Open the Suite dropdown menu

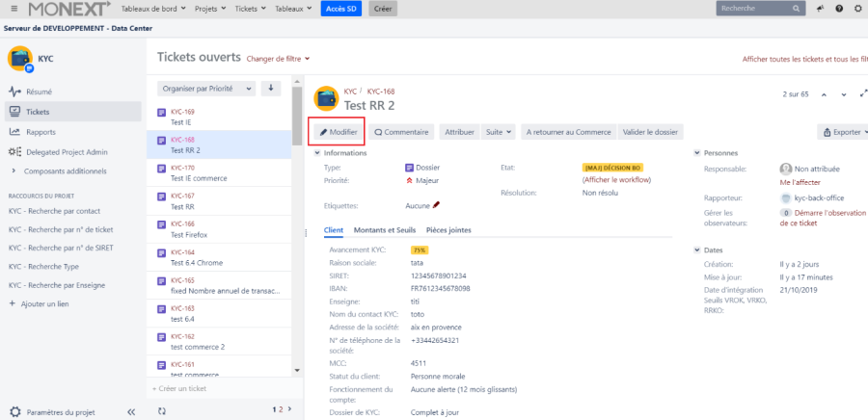click(499, 132)
